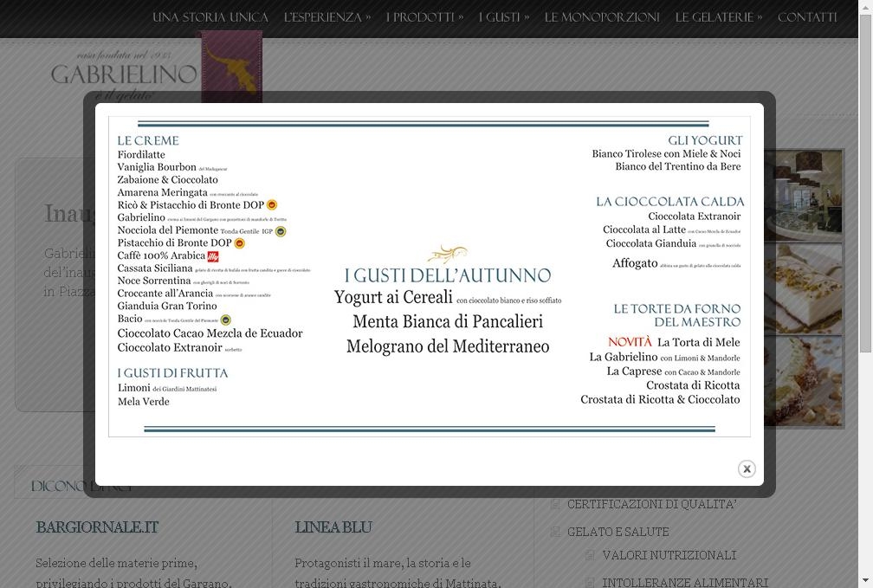Expand I GUSTI dropdown menu

(504, 17)
